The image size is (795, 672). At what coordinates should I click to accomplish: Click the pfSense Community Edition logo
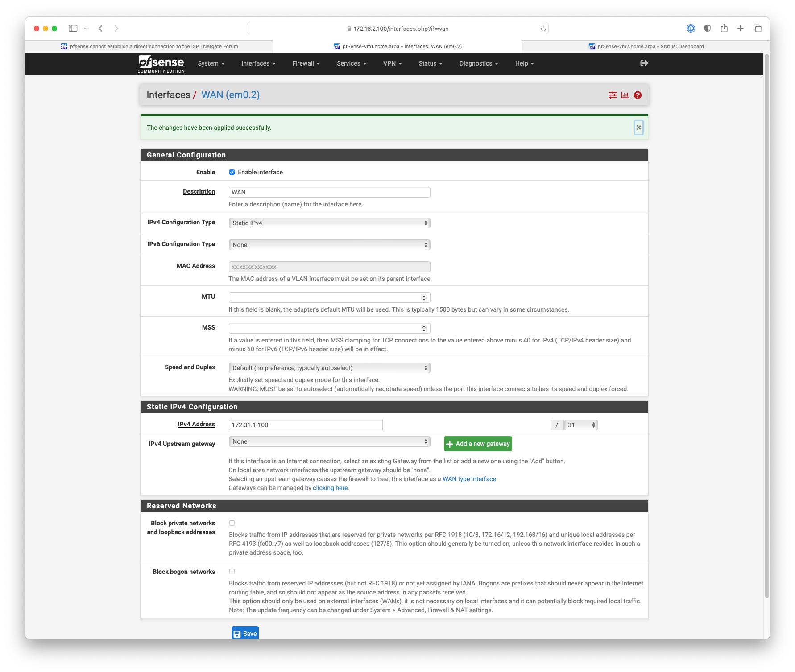[x=161, y=64]
